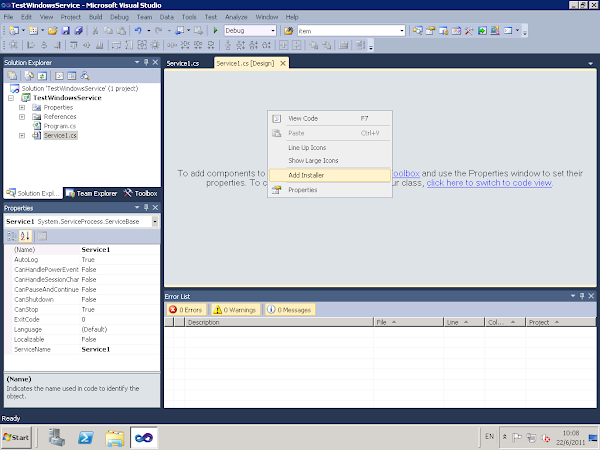Click the Open File folder icon

[53, 31]
